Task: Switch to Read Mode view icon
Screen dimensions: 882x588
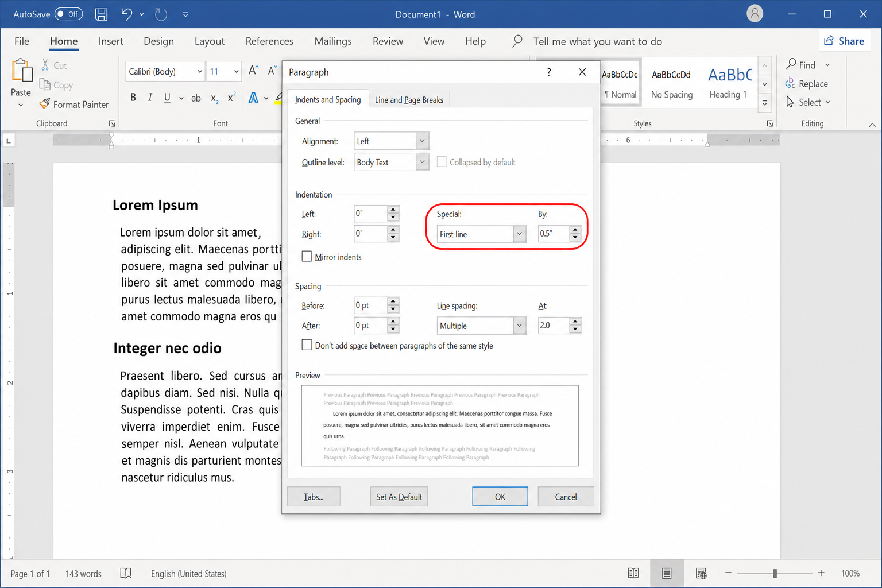Action: (633, 573)
